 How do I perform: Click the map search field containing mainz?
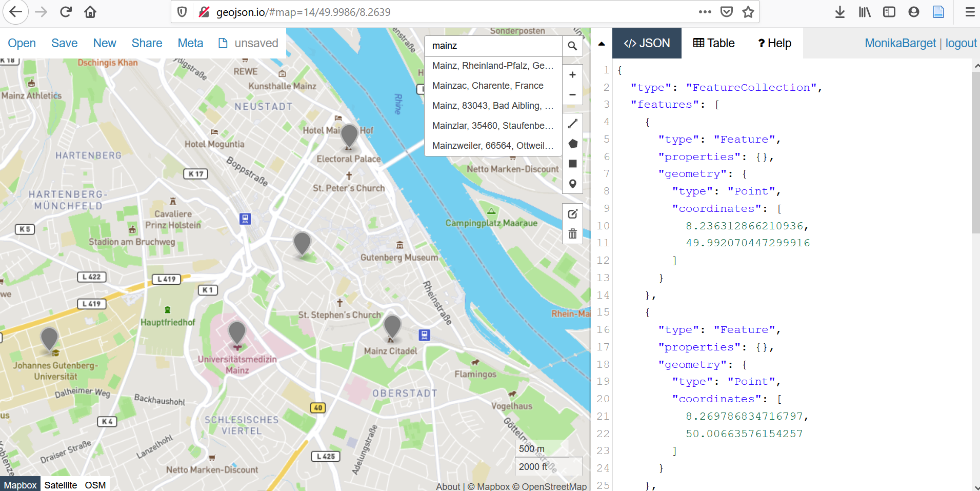(x=493, y=46)
